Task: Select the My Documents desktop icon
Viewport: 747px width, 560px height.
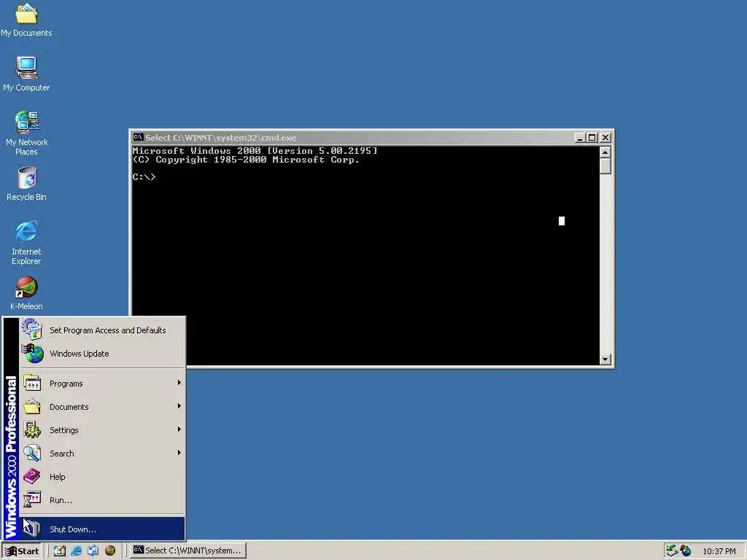Action: coord(26,20)
